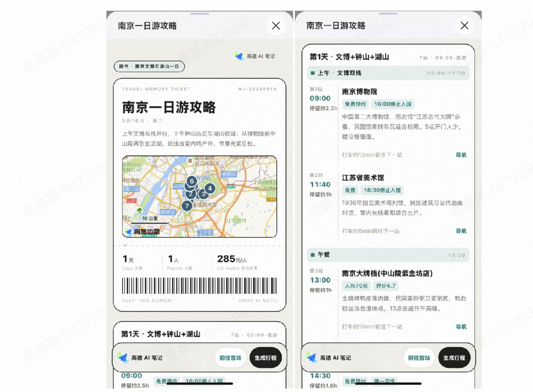Screen dimensions: 533x392
Task: Click the 免费预约 tag under 南京博物院
Action: click(355, 104)
